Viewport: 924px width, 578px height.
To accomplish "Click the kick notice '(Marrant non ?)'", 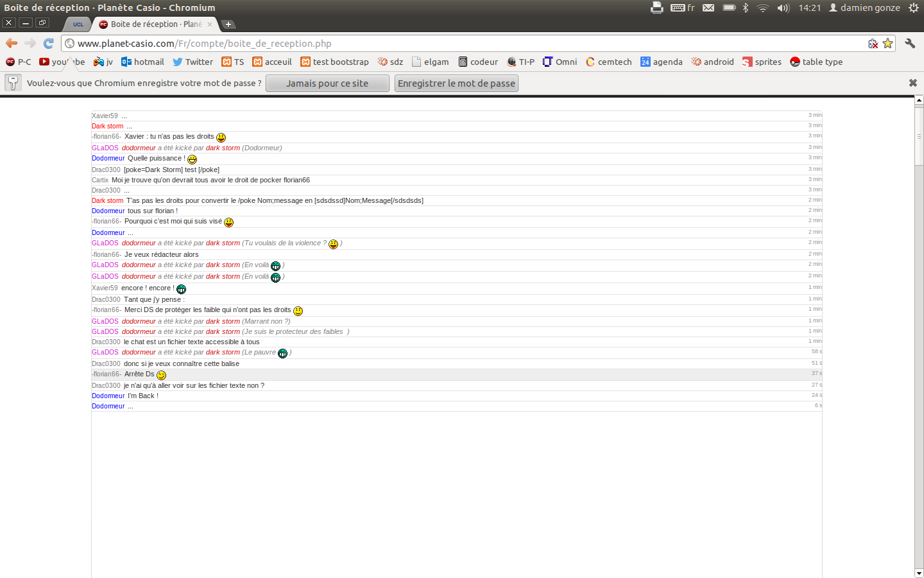I will point(266,321).
